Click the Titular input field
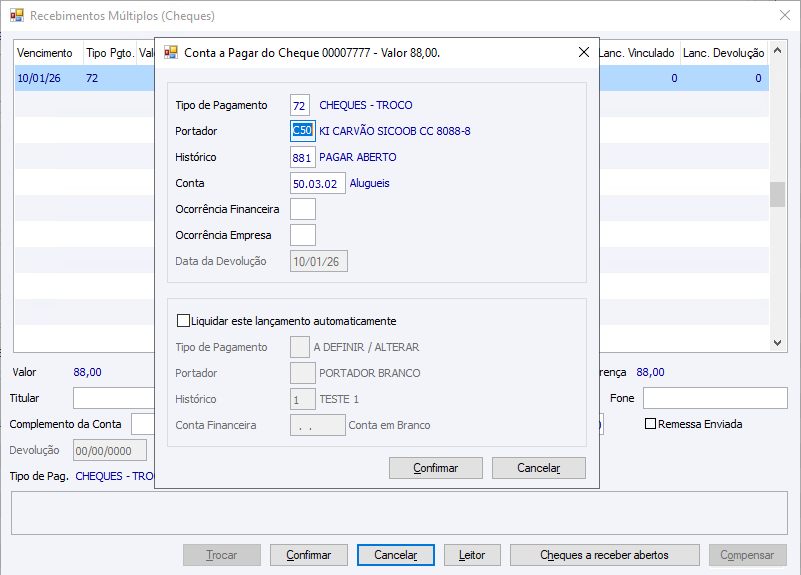Viewport: 801px width, 575px height. 113,398
